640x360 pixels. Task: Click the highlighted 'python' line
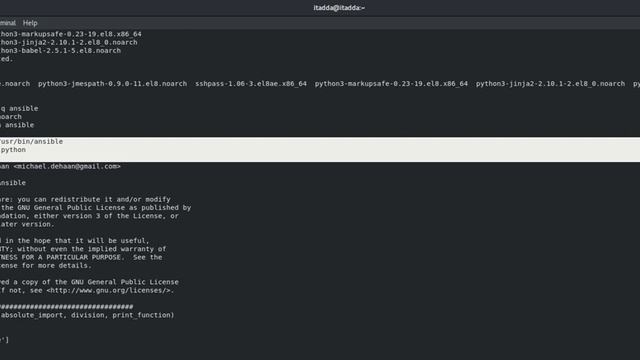(x=13, y=150)
